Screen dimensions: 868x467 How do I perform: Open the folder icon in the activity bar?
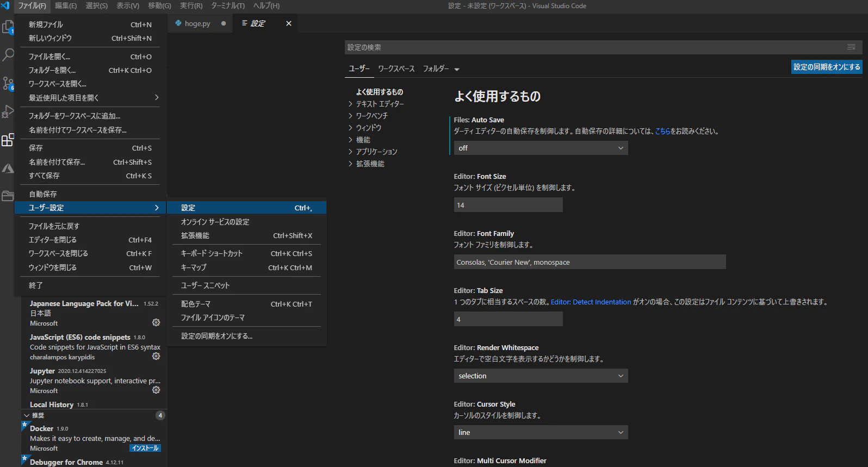tap(8, 196)
